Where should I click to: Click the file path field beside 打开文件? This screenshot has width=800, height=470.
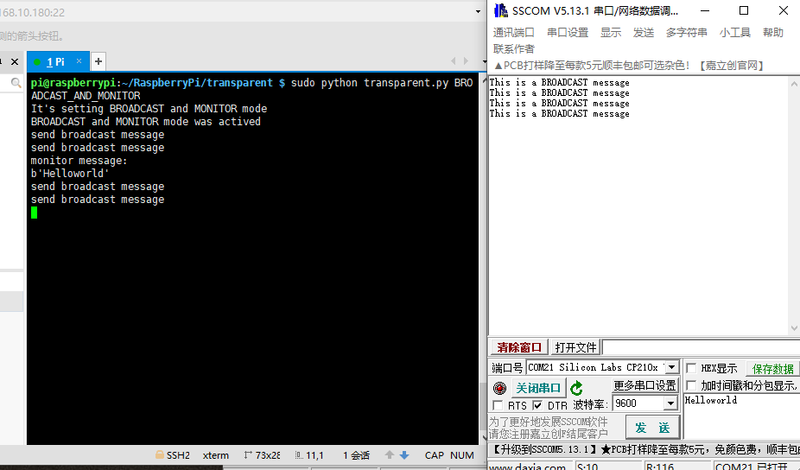701,348
